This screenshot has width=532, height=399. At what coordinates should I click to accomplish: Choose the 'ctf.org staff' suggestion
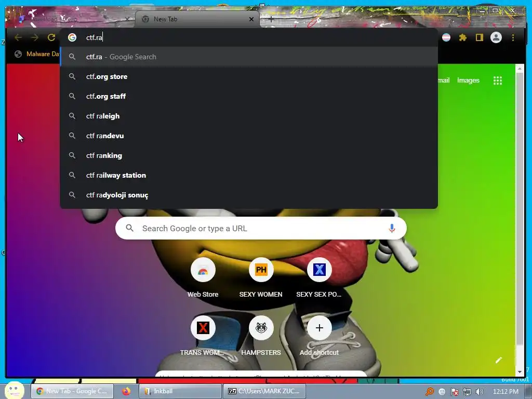[249, 96]
